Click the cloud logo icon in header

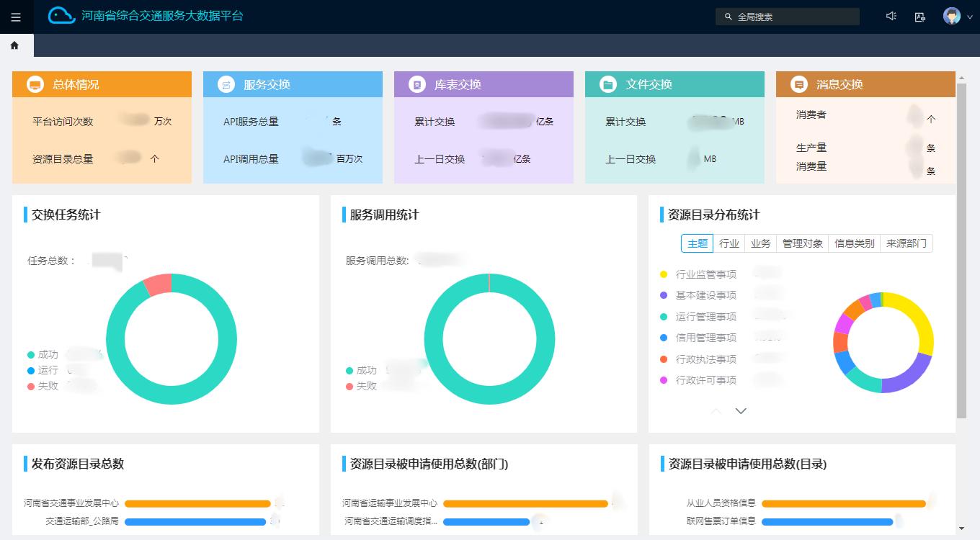tap(62, 16)
